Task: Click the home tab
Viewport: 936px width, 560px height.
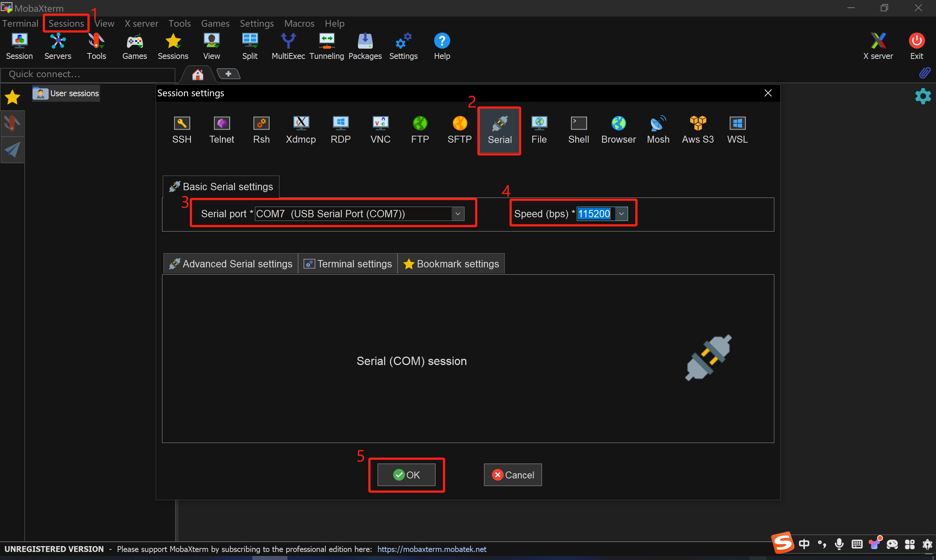Action: [x=198, y=74]
